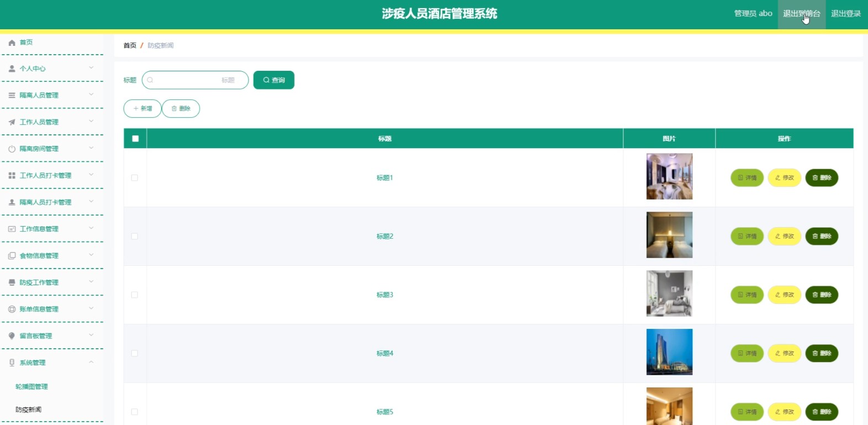Click the magnifier icon in search field
Viewport: 868px width, 425px height.
click(x=150, y=80)
